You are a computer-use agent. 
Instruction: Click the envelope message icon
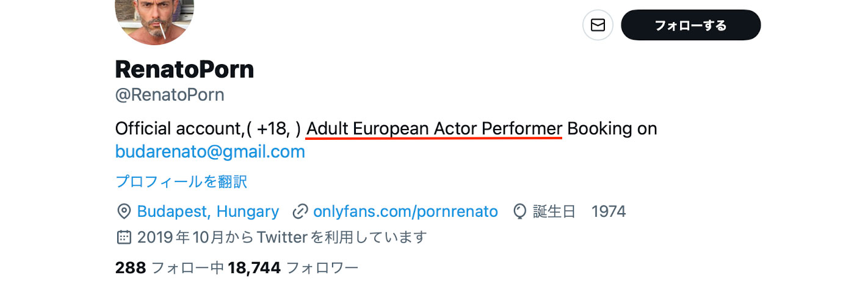[598, 25]
